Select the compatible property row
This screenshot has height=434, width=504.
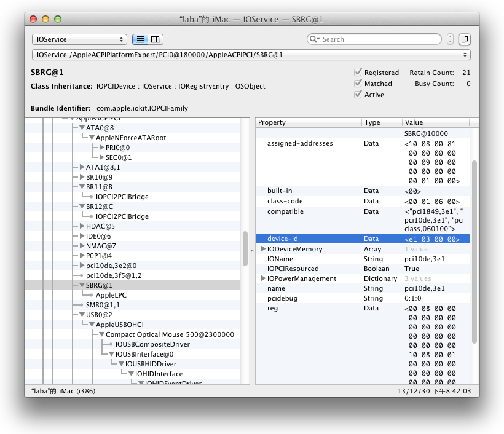click(x=363, y=220)
